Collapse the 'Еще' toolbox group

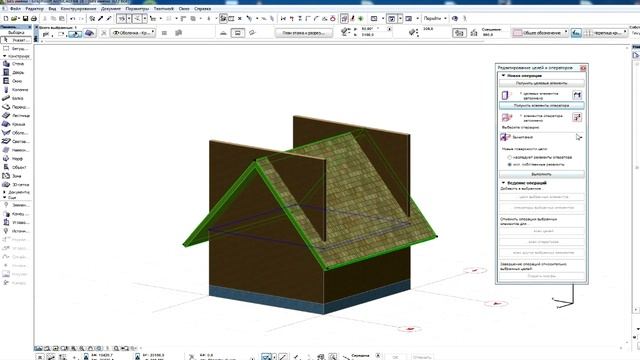click(4, 198)
